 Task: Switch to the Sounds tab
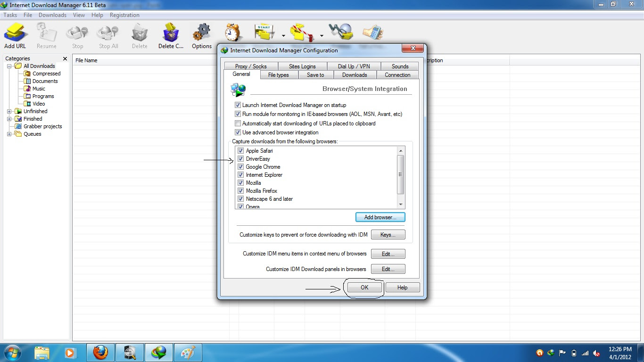point(400,66)
